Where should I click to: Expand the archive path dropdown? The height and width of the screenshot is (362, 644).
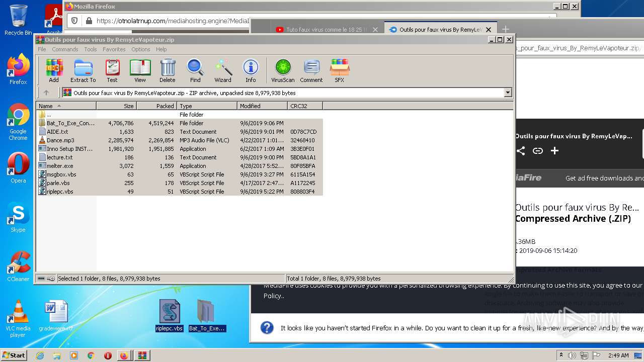click(x=508, y=93)
